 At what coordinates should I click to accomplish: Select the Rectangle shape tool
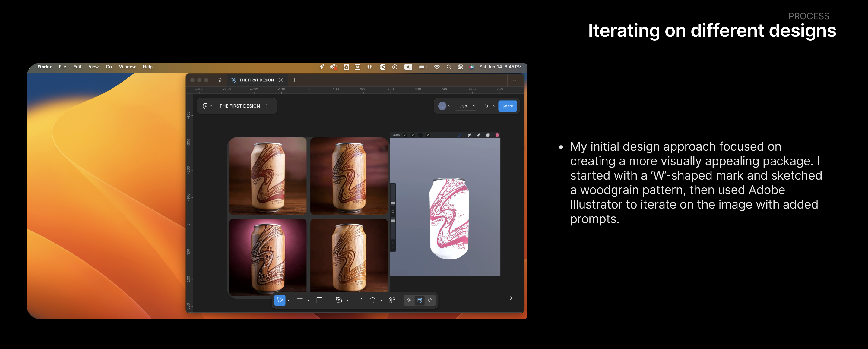tap(319, 300)
